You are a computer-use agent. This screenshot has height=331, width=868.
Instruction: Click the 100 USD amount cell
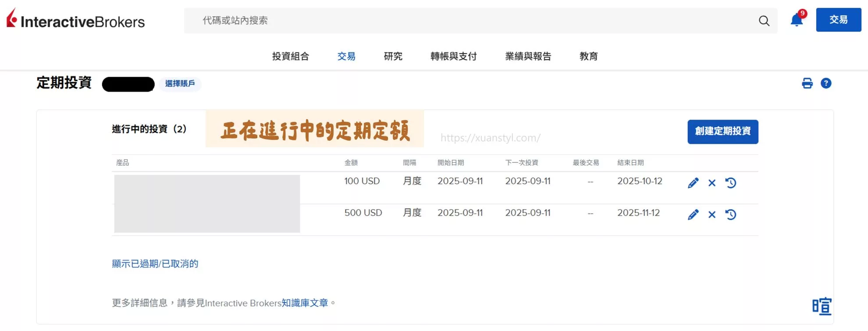click(x=362, y=181)
